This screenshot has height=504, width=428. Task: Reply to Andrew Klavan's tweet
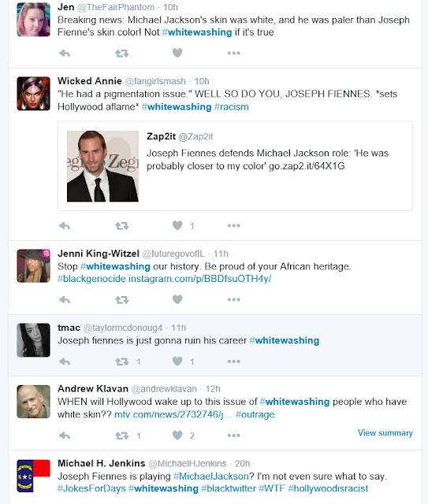click(x=65, y=435)
